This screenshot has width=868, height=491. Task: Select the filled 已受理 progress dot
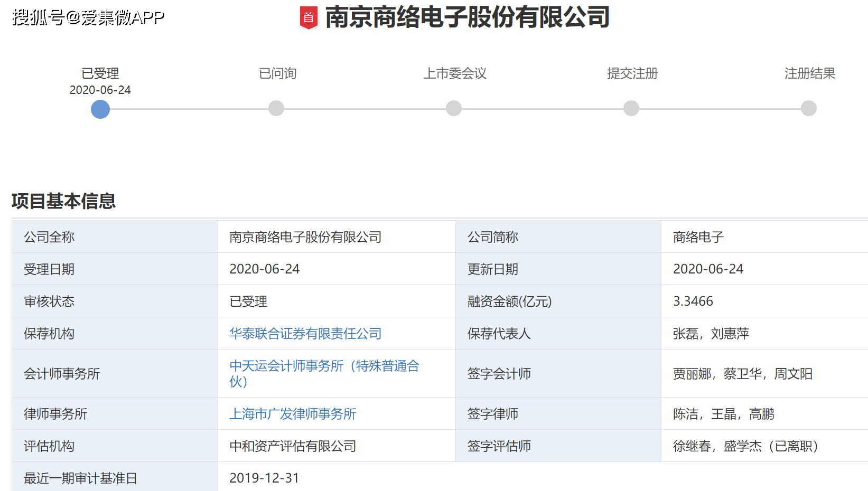(100, 109)
